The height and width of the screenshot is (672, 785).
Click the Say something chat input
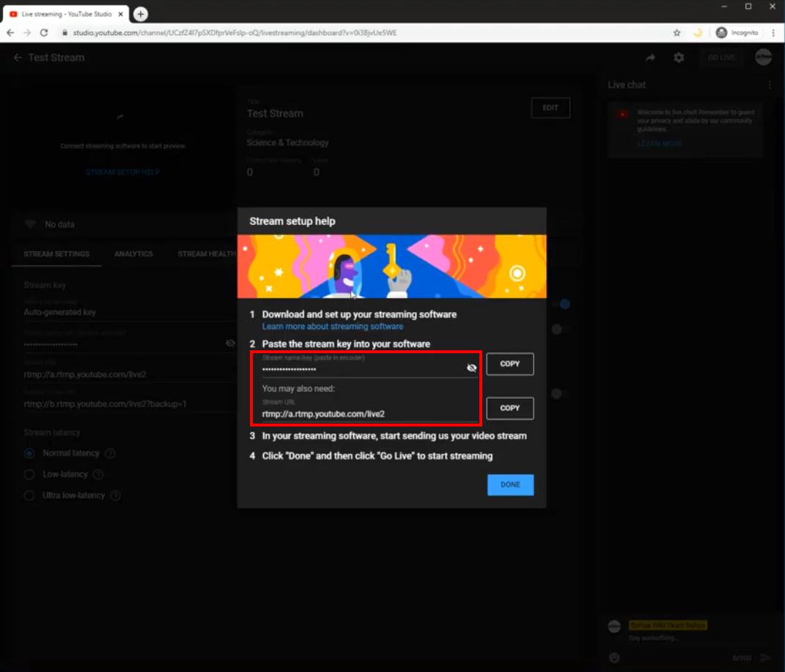click(653, 638)
